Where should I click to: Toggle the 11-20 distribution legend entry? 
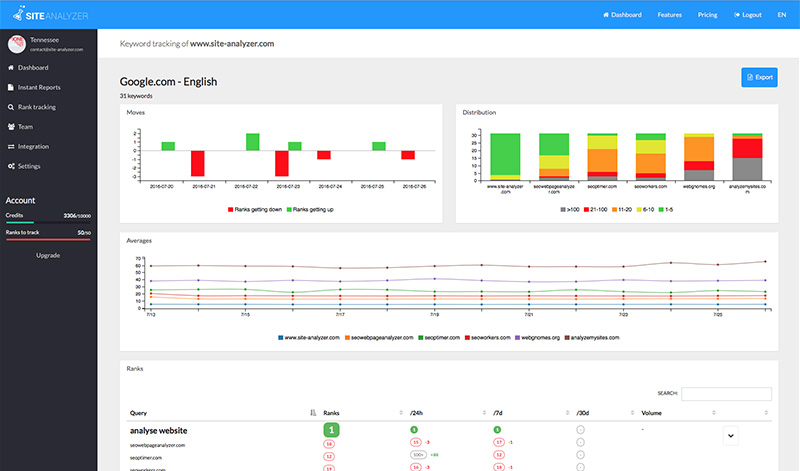coord(621,209)
